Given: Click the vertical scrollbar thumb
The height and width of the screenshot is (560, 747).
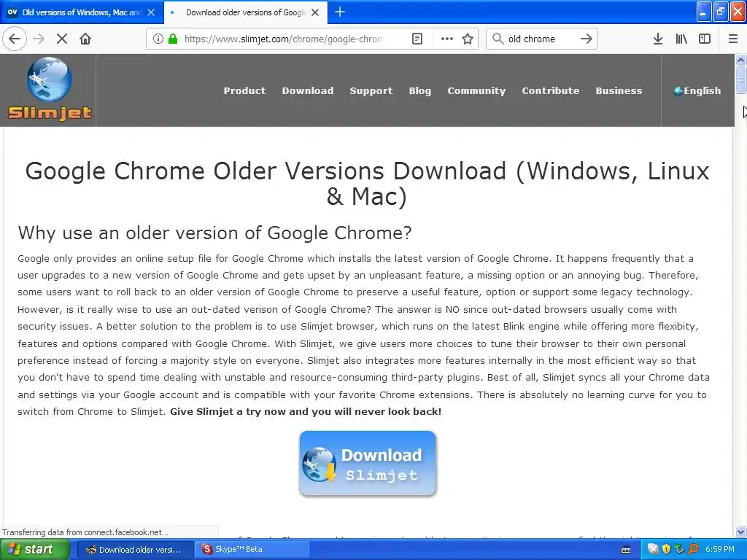Looking at the screenshot, I should click(x=740, y=79).
